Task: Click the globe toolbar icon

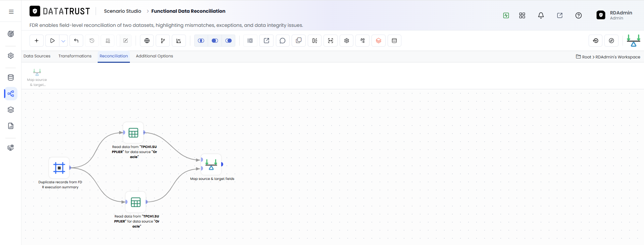Action: click(x=147, y=41)
